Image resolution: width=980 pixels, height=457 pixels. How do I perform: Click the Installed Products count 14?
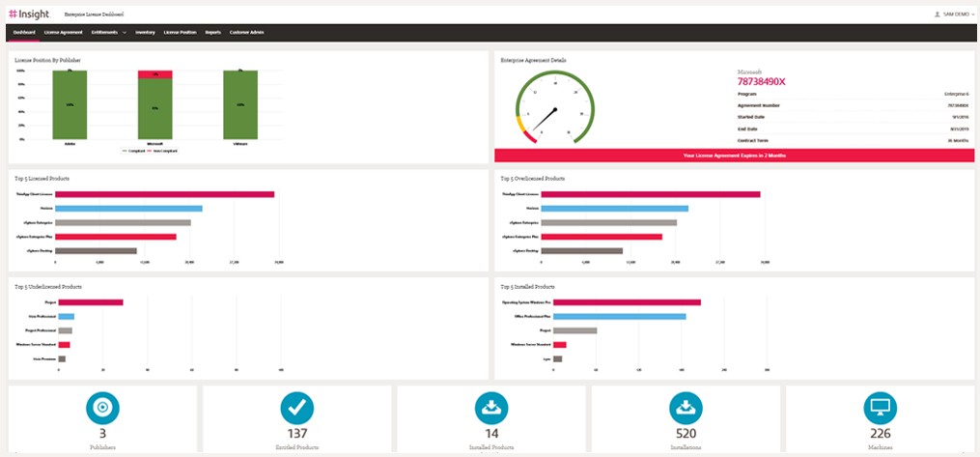pyautogui.click(x=491, y=434)
